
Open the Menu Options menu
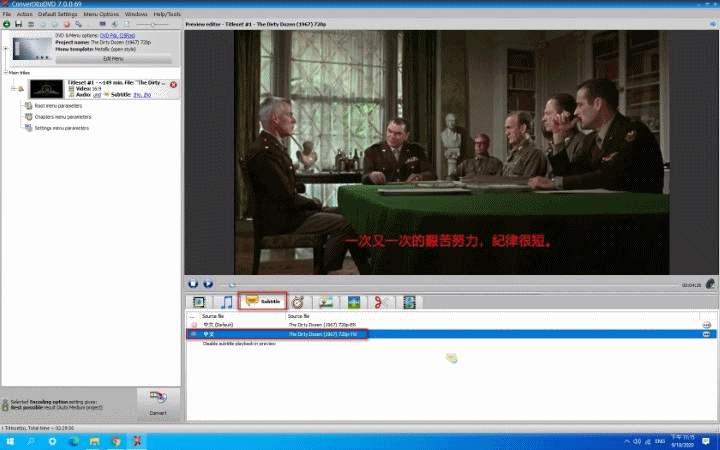pos(101,14)
